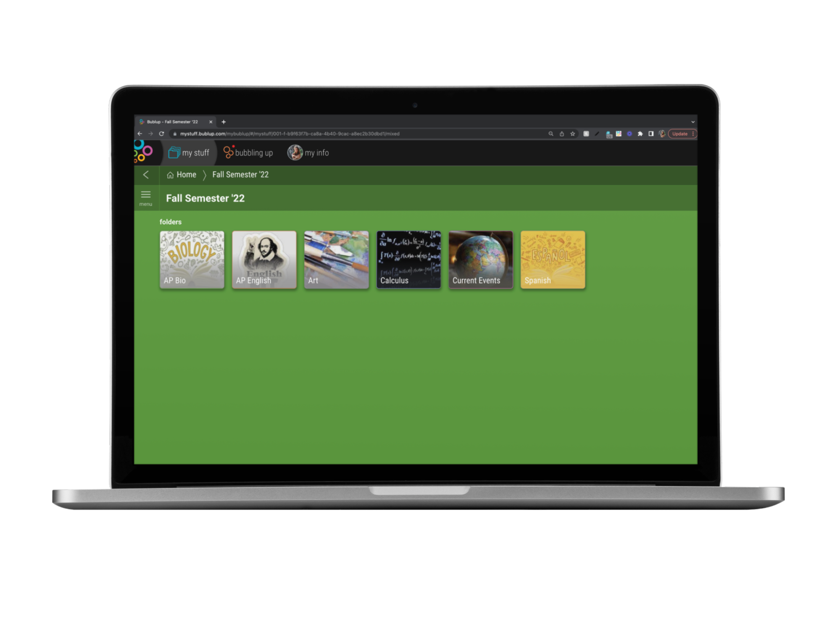Click the browser forward arrow

[152, 134]
